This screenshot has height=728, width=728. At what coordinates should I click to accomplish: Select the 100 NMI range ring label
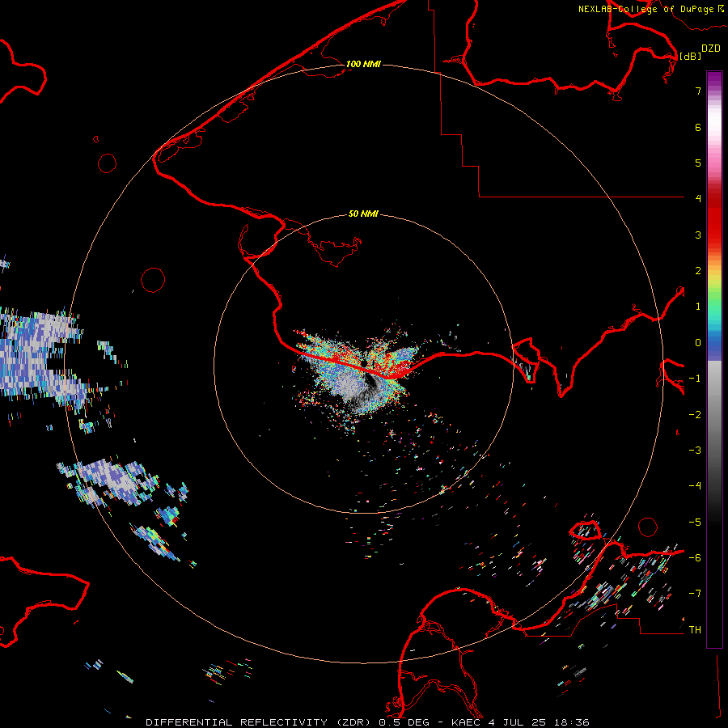tap(363, 64)
